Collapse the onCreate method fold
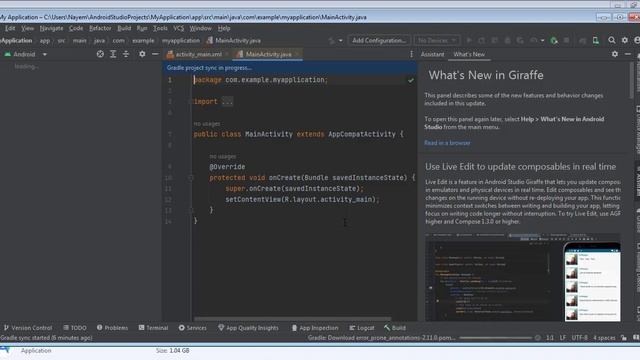 pyautogui.click(x=190, y=178)
